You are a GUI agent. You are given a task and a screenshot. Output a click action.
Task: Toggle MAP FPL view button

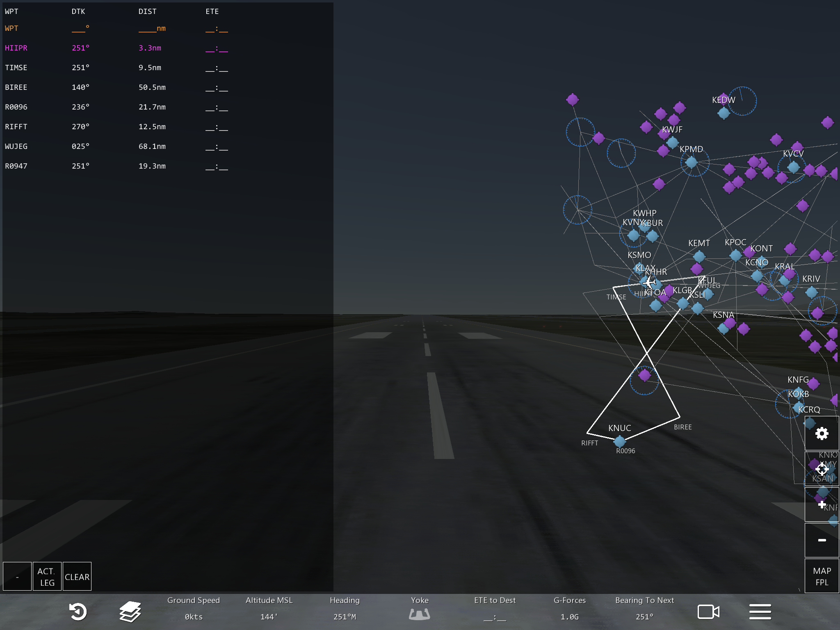tap(822, 576)
